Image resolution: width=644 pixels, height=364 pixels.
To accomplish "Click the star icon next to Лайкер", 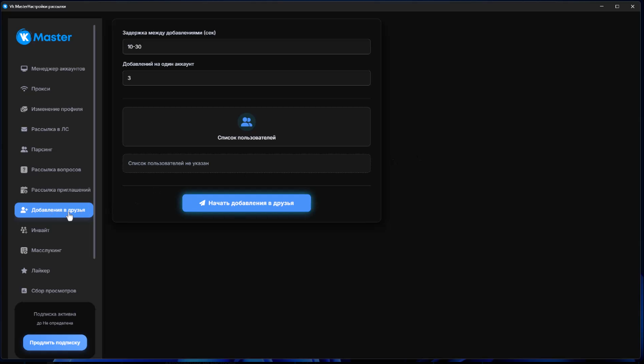I will click(24, 271).
